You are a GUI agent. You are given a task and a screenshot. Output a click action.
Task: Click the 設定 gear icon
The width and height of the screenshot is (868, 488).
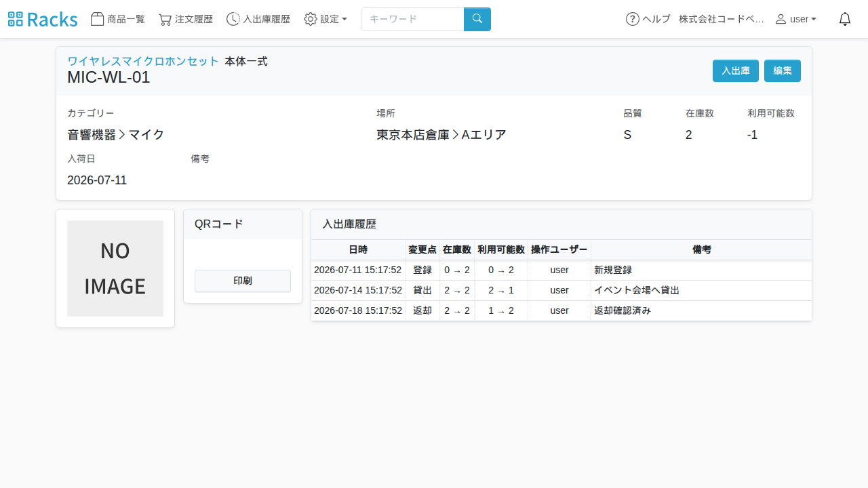point(311,19)
